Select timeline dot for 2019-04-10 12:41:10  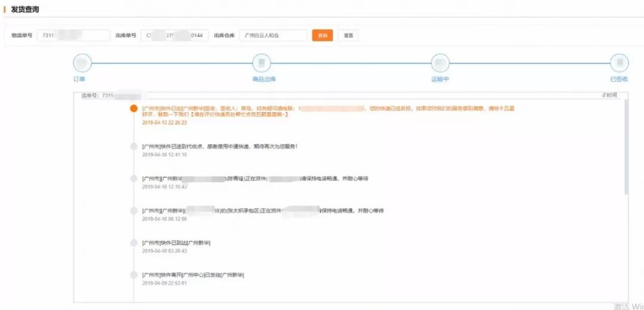pyautogui.click(x=134, y=146)
